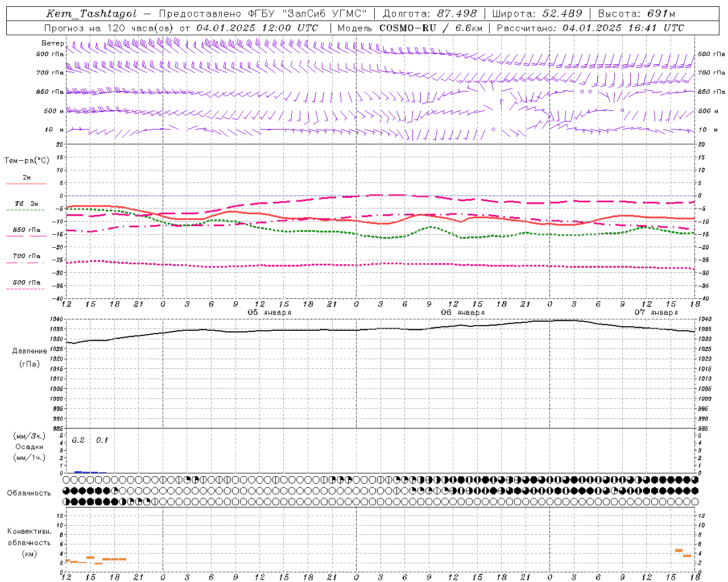
Task: Click the "(гПа)" unit under Давление
Action: pos(30,364)
